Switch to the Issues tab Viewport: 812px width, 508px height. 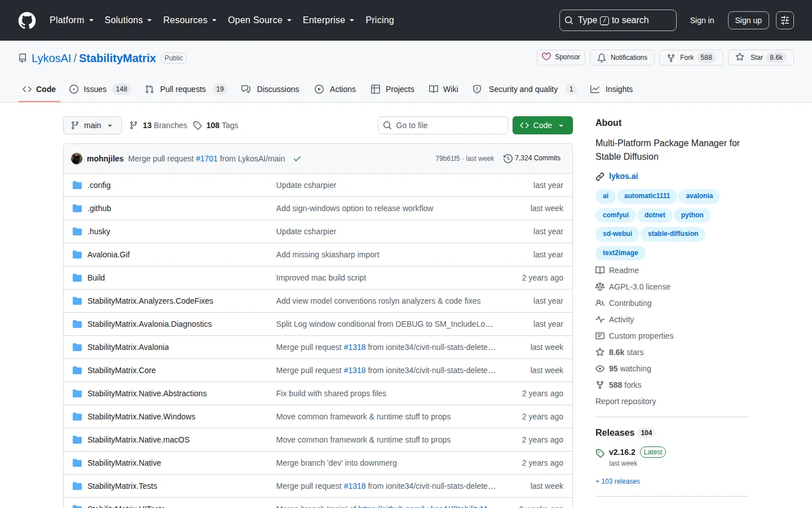pyautogui.click(x=100, y=89)
